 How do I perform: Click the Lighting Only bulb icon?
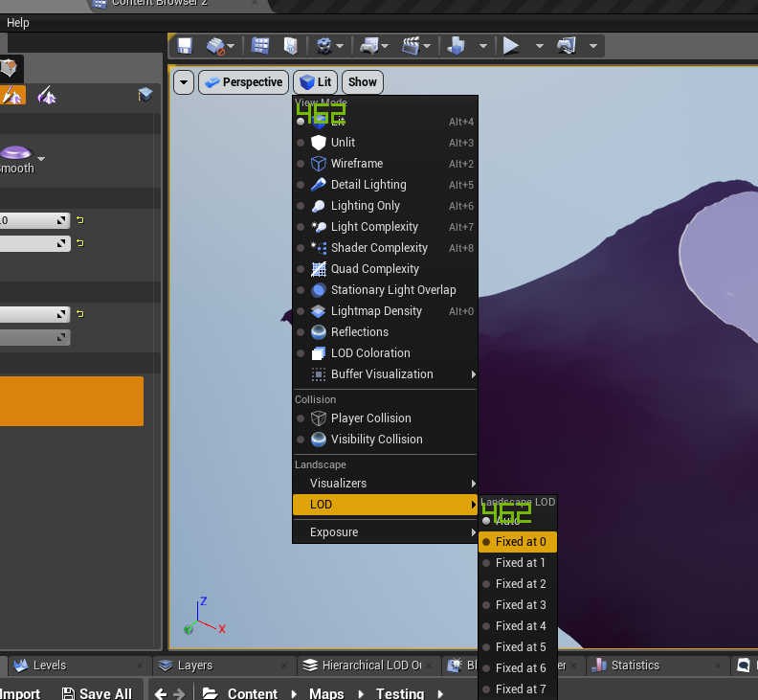318,206
